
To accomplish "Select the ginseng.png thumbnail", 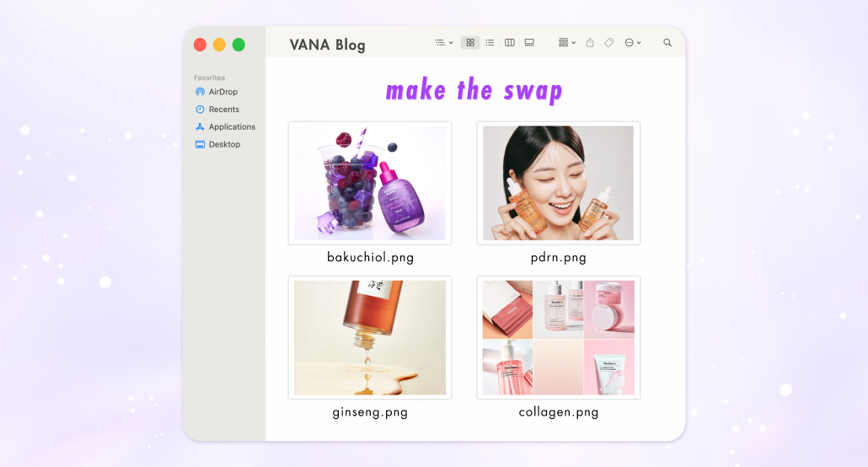I will [x=370, y=337].
